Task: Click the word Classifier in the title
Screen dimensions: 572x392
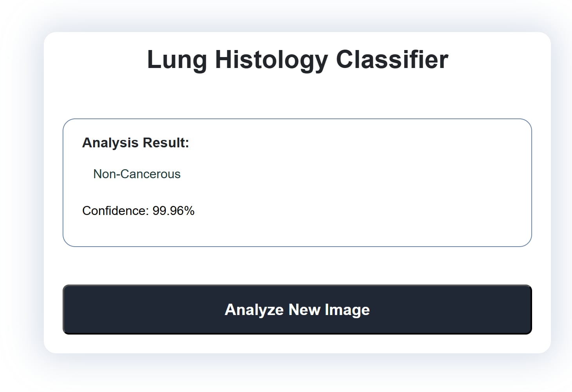Action: click(x=392, y=60)
